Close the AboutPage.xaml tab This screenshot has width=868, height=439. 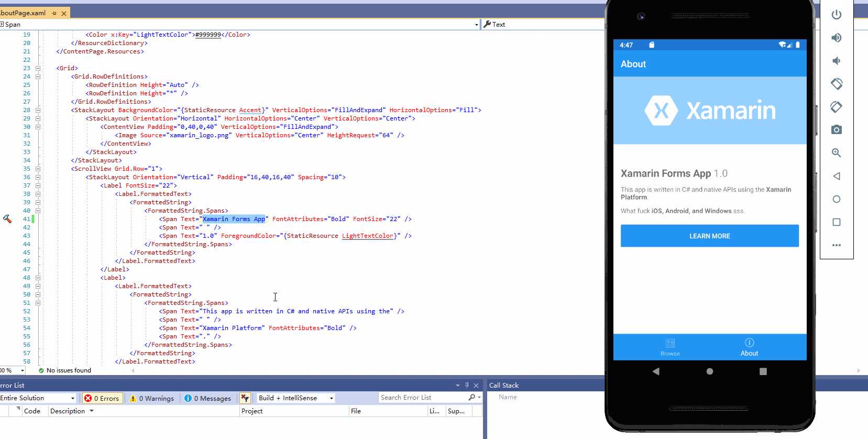tap(64, 14)
